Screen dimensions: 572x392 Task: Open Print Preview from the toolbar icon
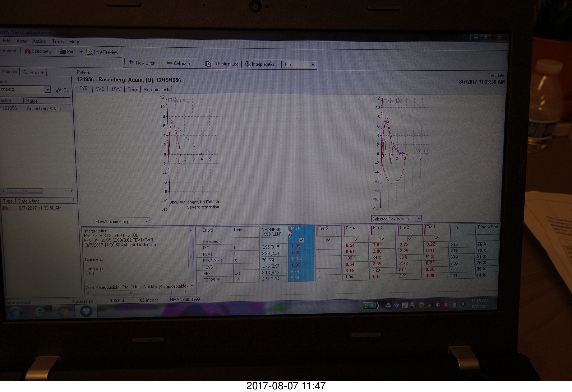pyautogui.click(x=90, y=52)
